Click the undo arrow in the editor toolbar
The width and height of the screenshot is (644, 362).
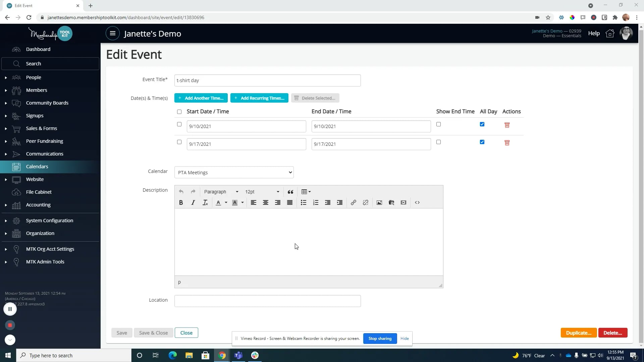tap(181, 192)
